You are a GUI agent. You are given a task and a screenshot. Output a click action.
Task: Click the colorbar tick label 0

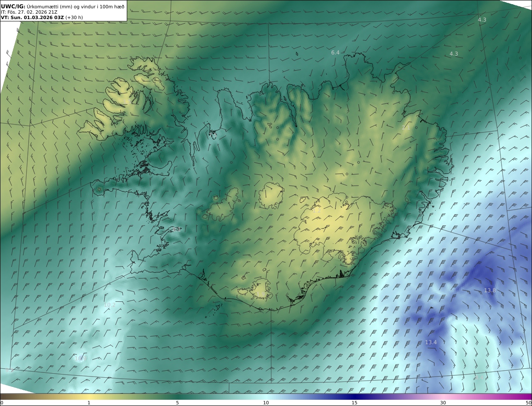[x=2, y=403]
